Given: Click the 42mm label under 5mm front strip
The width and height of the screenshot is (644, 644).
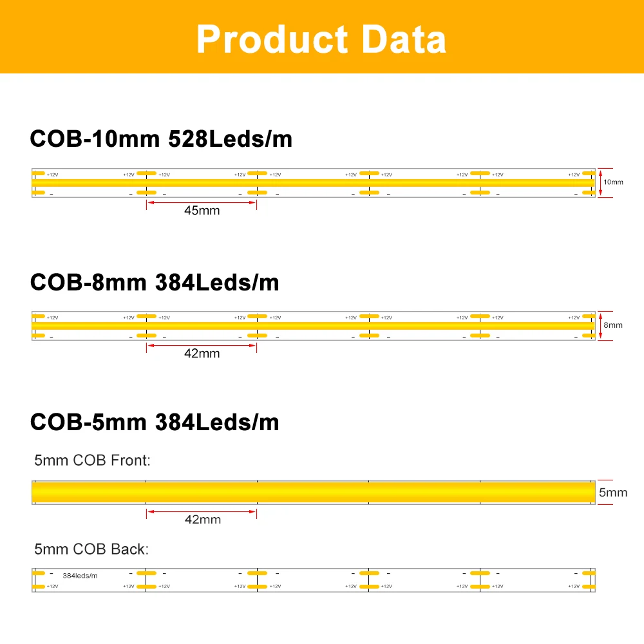Looking at the screenshot, I should (202, 520).
